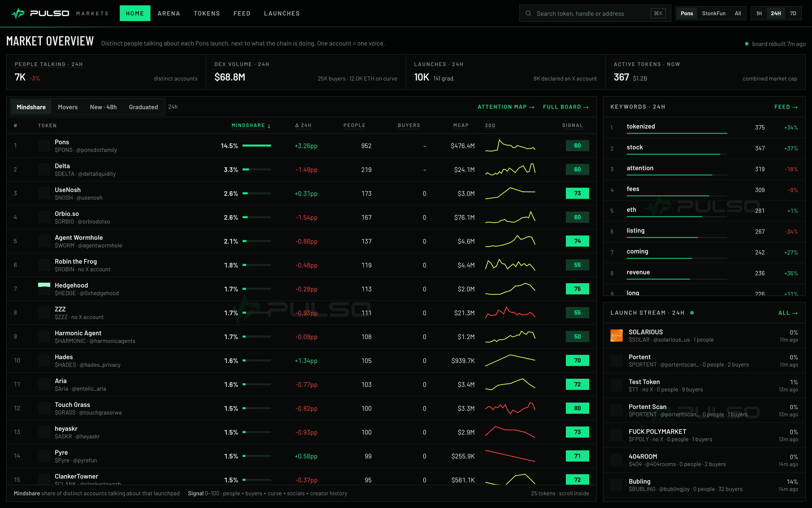This screenshot has width=812, height=508.
Task: Open the Keywords Feed link
Action: [786, 107]
